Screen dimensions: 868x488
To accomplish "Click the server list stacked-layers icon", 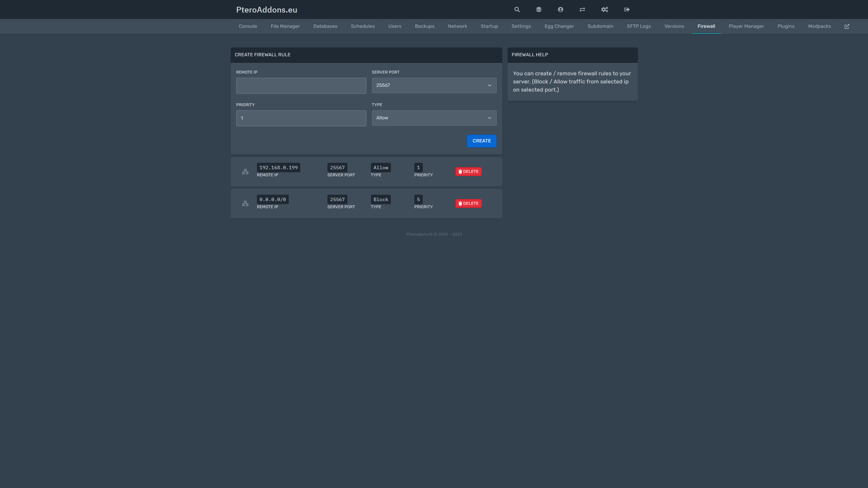I will coord(539,9).
